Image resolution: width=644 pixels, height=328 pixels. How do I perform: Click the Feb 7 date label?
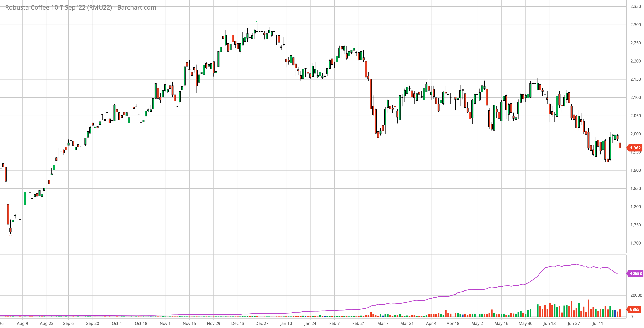335,324
